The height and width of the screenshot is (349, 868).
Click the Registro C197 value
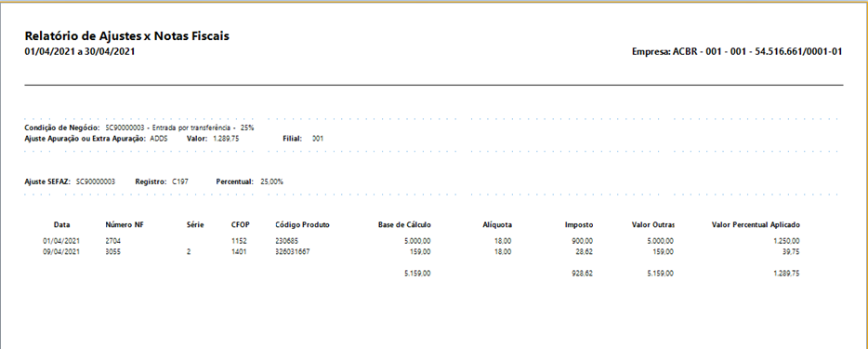pos(180,181)
